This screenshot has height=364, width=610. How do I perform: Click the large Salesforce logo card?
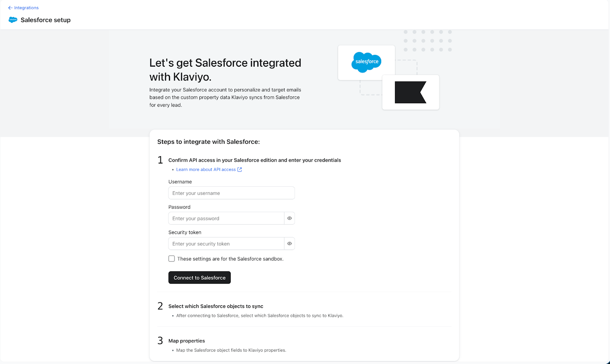pos(366,63)
